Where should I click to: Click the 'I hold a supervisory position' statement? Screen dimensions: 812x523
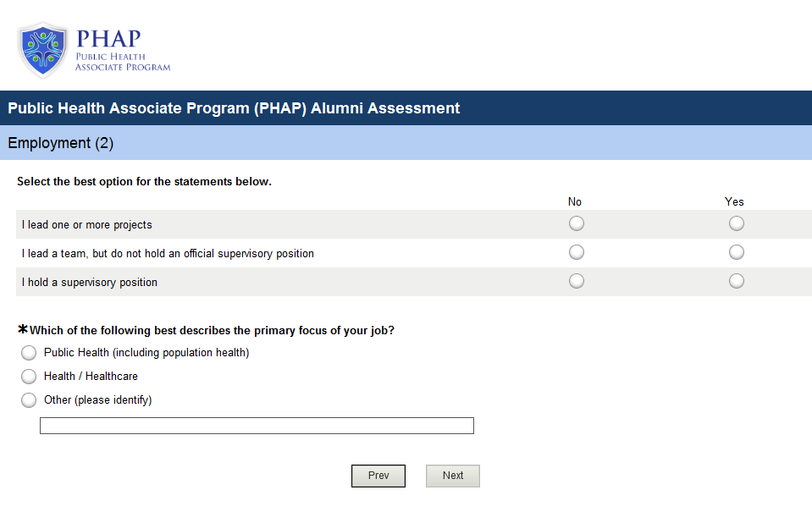coord(90,283)
